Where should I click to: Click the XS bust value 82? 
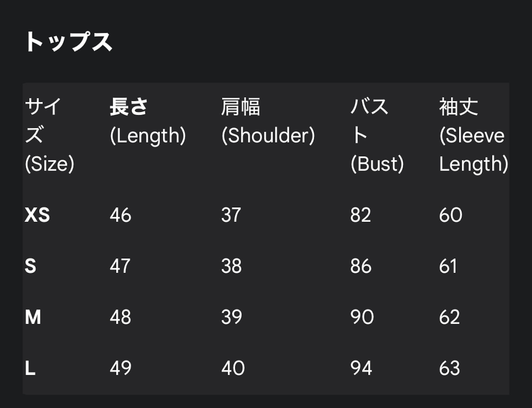click(361, 215)
